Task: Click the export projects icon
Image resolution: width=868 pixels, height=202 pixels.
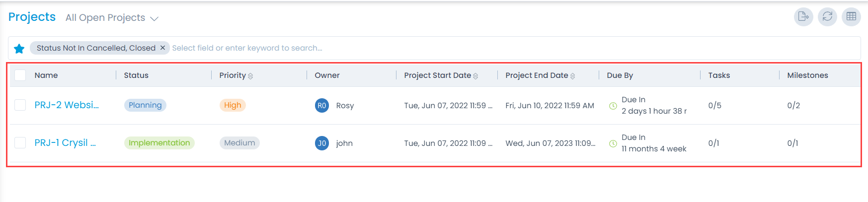Action: tap(803, 16)
